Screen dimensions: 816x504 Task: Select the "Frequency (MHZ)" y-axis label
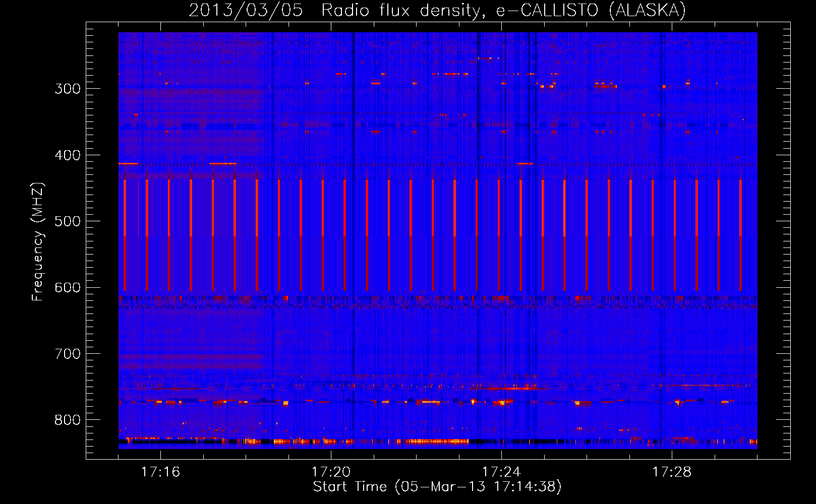(38, 241)
